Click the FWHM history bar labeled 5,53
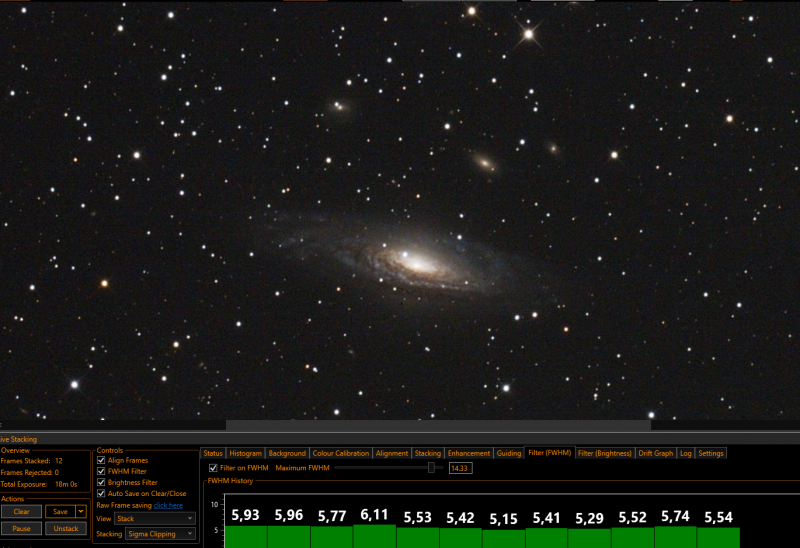This screenshot has height=548, width=800. click(417, 538)
